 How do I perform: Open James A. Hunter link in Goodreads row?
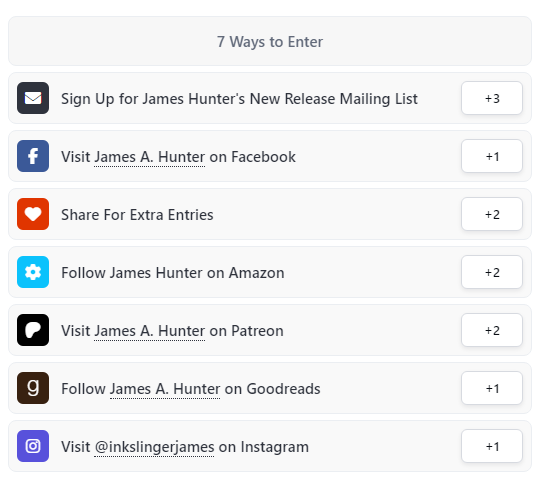(x=165, y=389)
